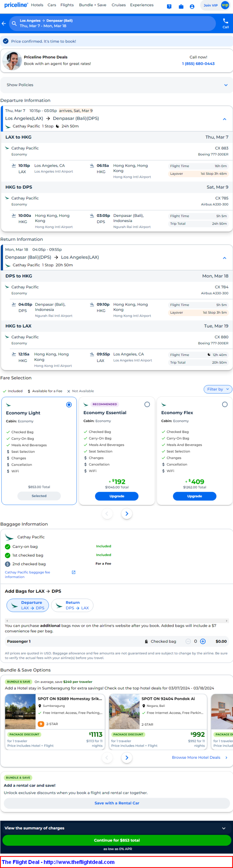Open Hotels in top navigation

point(37,5)
